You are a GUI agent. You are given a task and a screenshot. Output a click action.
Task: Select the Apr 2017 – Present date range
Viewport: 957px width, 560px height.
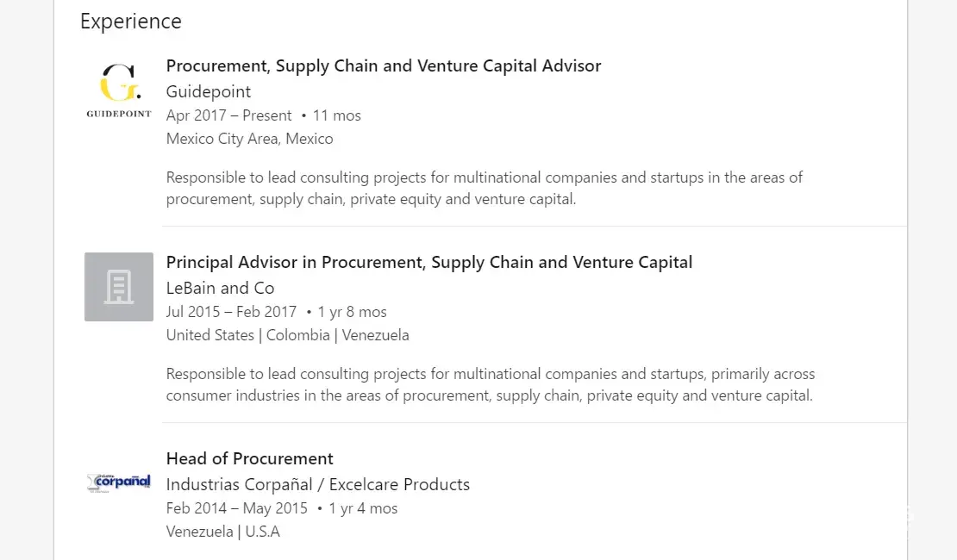tap(229, 115)
